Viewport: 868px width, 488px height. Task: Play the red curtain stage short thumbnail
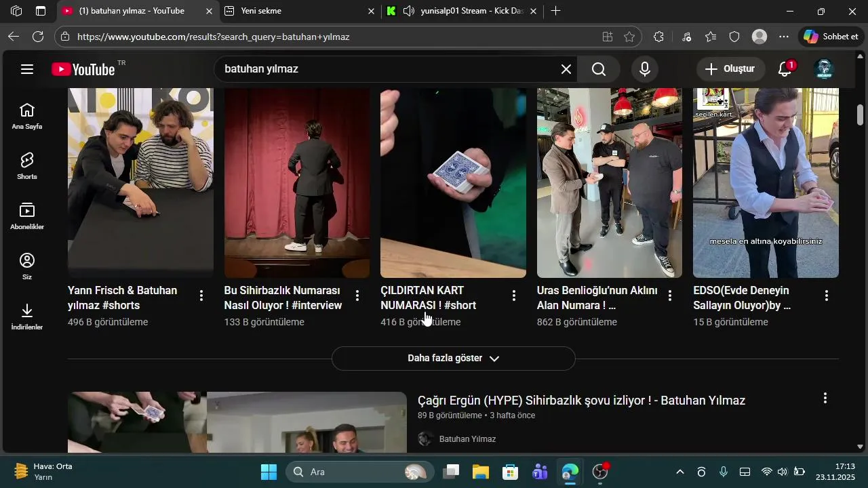click(x=297, y=183)
